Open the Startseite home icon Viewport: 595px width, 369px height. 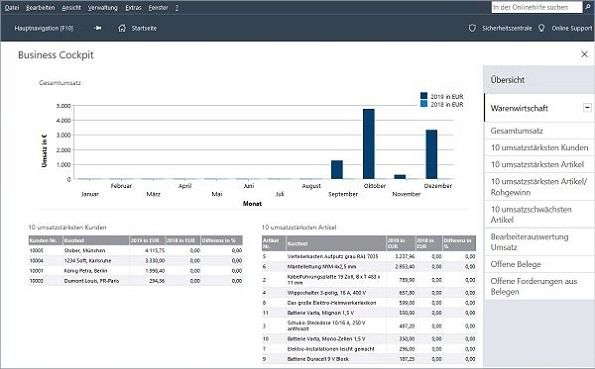tap(122, 28)
